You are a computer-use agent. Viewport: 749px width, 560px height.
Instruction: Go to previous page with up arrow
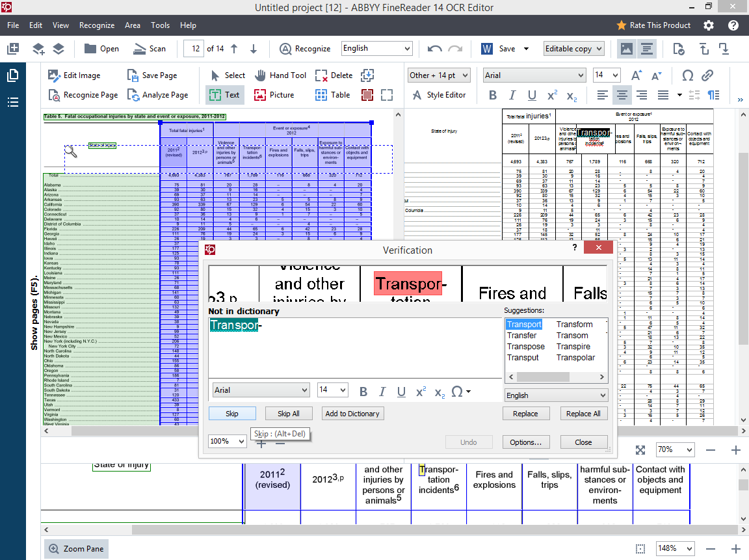pos(234,48)
